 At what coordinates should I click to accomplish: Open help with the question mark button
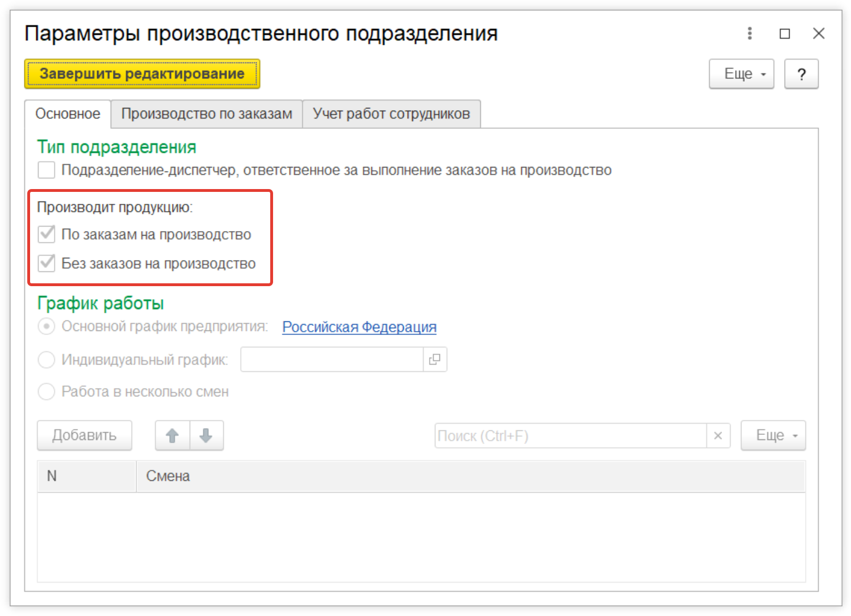[x=802, y=74]
